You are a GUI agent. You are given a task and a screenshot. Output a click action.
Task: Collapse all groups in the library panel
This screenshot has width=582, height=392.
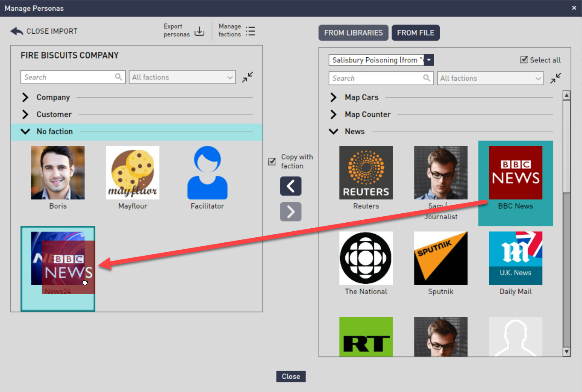point(556,78)
